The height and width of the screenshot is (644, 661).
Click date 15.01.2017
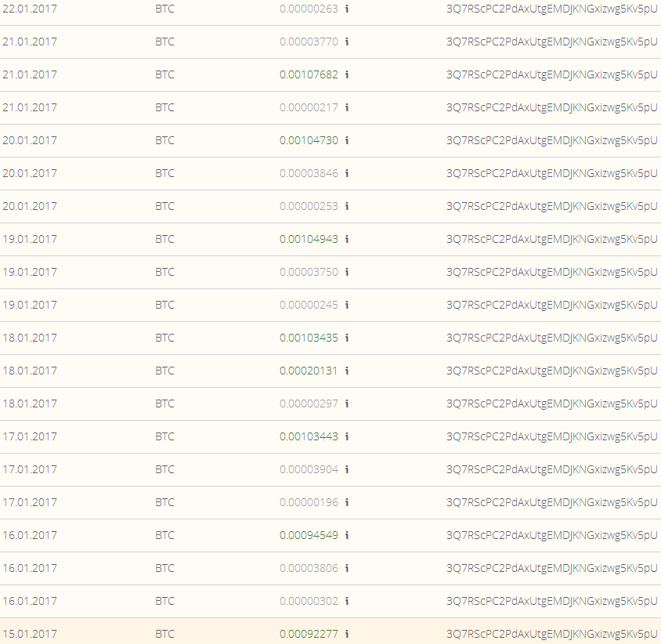pyautogui.click(x=30, y=634)
